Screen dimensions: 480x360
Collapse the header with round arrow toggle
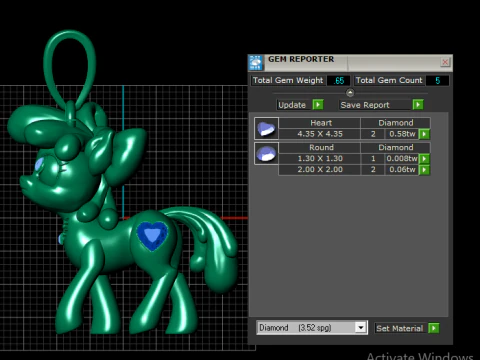tap(350, 93)
